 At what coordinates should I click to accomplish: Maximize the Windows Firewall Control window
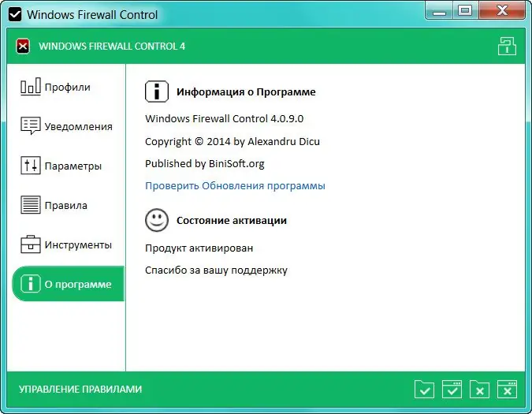[x=465, y=11]
